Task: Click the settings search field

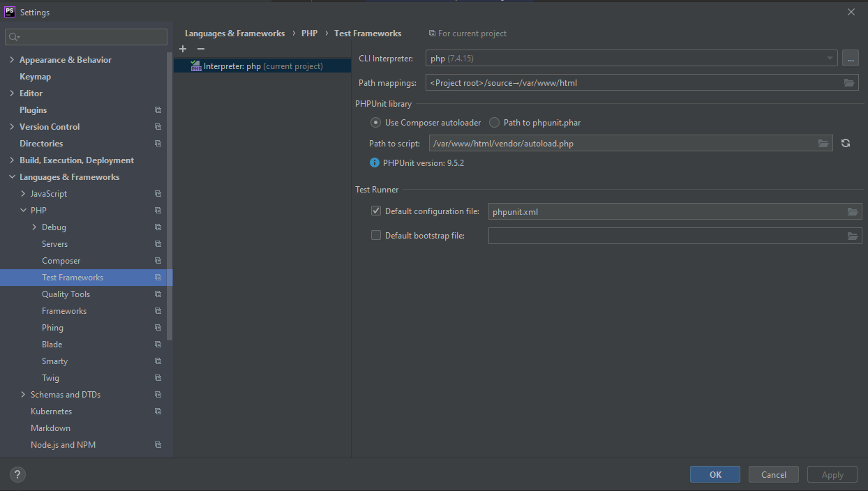Action: [87, 37]
